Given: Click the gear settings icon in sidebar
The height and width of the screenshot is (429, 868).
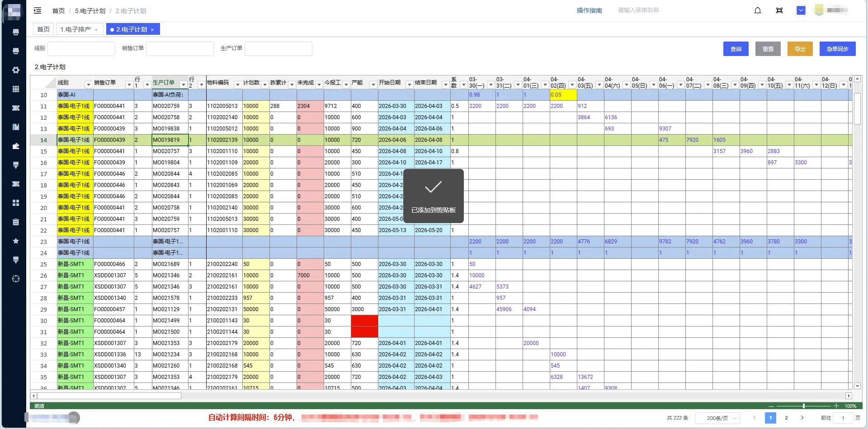Looking at the screenshot, I should click(x=16, y=70).
